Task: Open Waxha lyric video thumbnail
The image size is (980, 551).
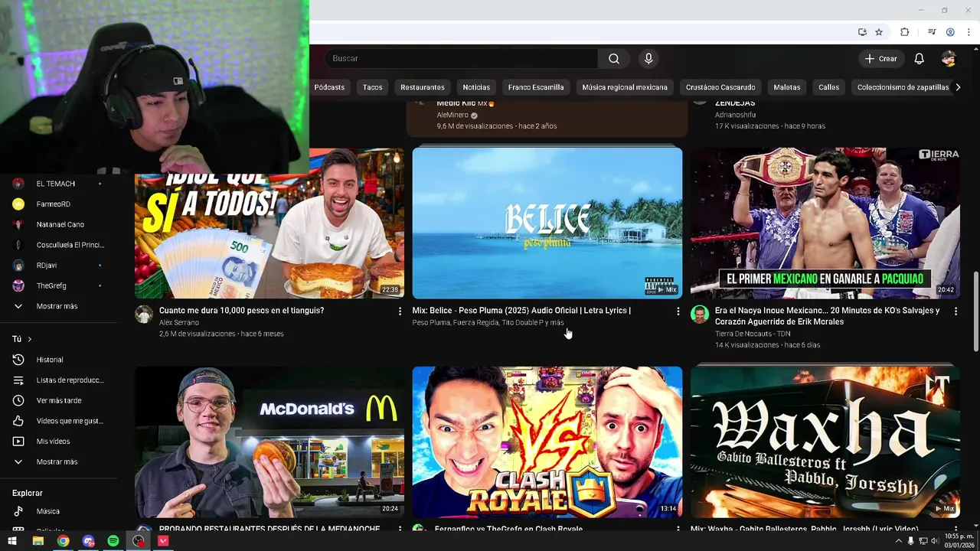Action: click(x=825, y=442)
